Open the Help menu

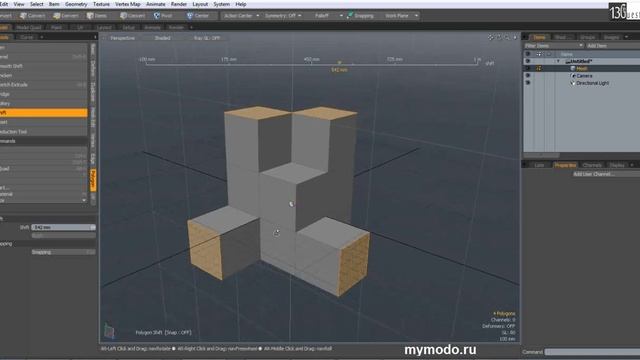(241, 4)
